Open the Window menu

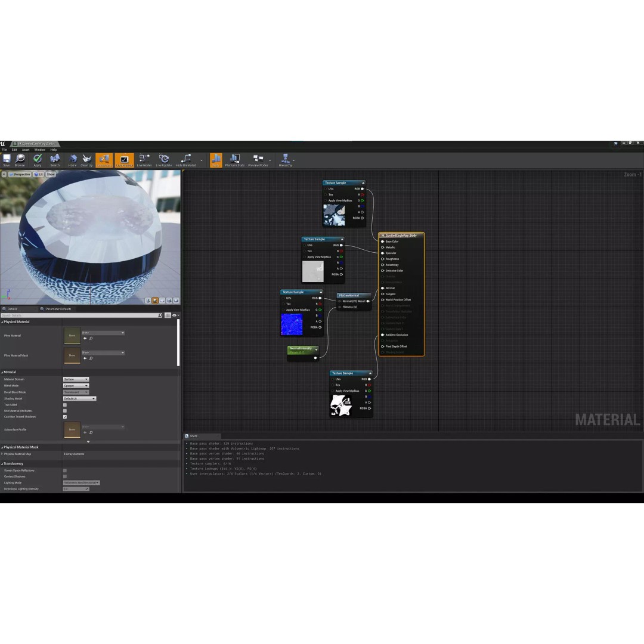(40, 150)
